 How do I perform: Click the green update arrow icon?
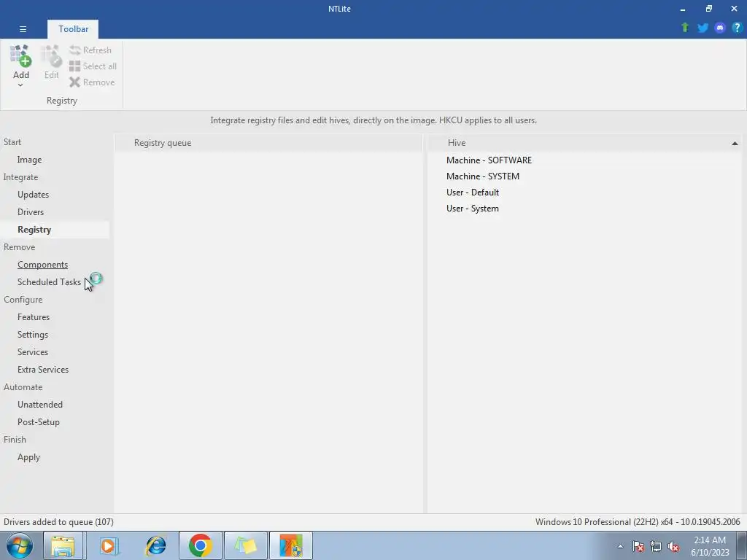pos(685,28)
